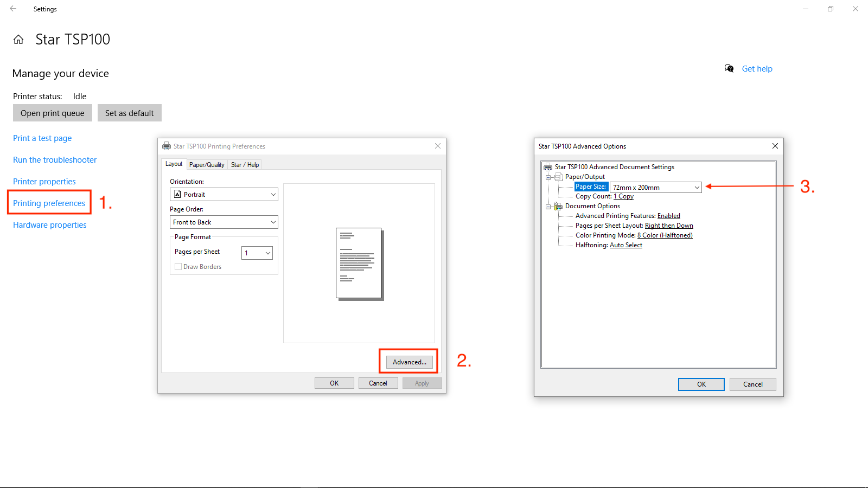Collapse the Paper/Output tree node
Viewport: 868px width, 488px height.
(x=548, y=177)
